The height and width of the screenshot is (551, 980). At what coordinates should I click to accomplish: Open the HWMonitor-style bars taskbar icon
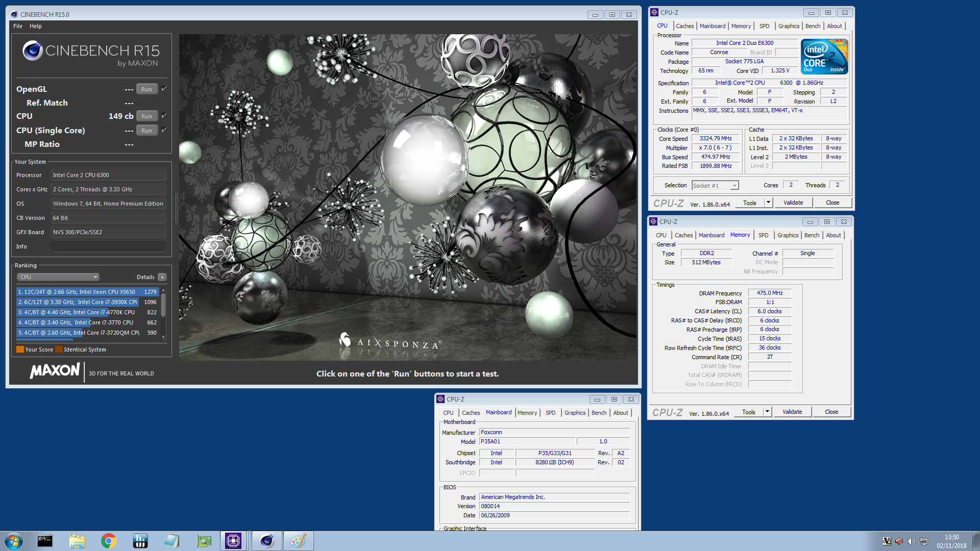[x=140, y=541]
